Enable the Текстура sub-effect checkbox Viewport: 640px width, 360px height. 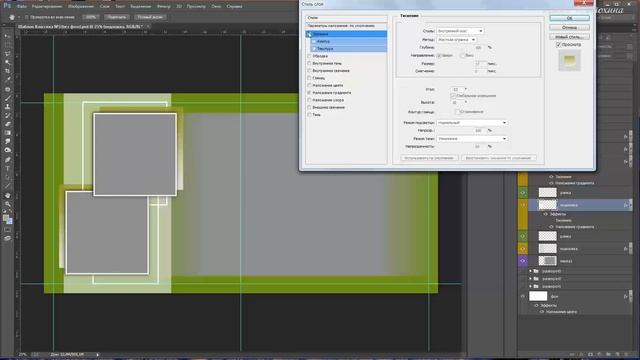pos(313,49)
